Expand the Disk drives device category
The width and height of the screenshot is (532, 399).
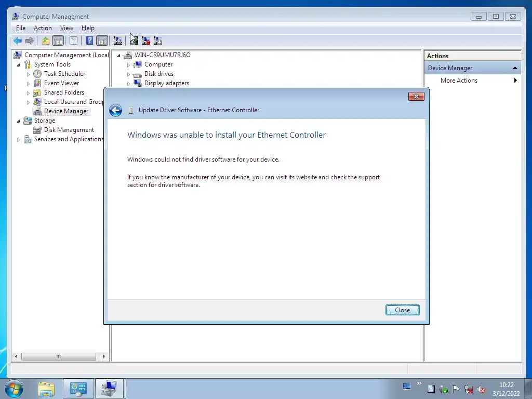(x=128, y=74)
